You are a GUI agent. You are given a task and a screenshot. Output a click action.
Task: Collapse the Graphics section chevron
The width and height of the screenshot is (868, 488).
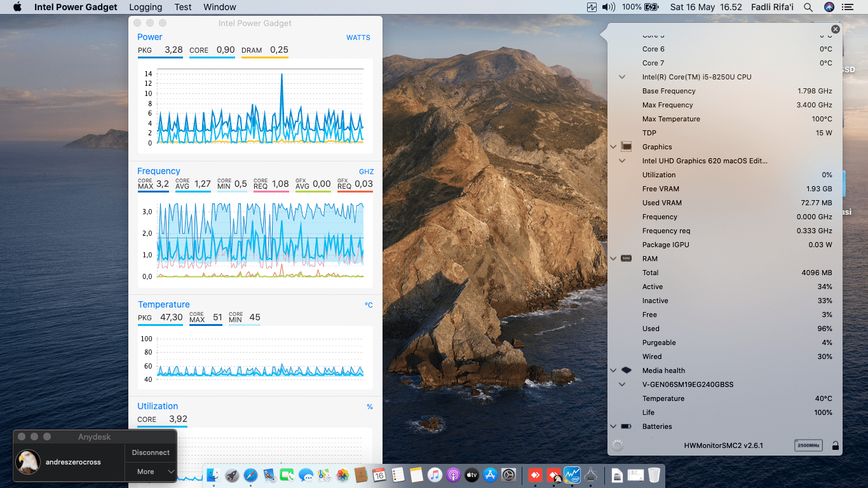click(613, 147)
